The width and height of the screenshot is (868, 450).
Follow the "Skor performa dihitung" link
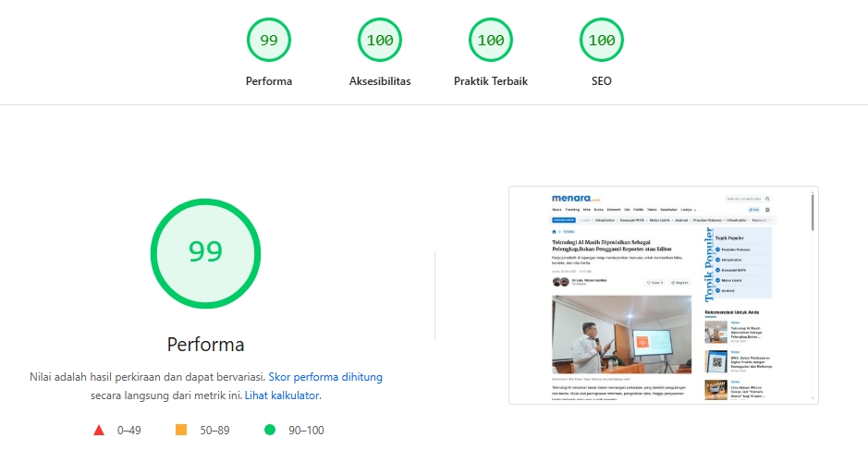click(x=325, y=377)
